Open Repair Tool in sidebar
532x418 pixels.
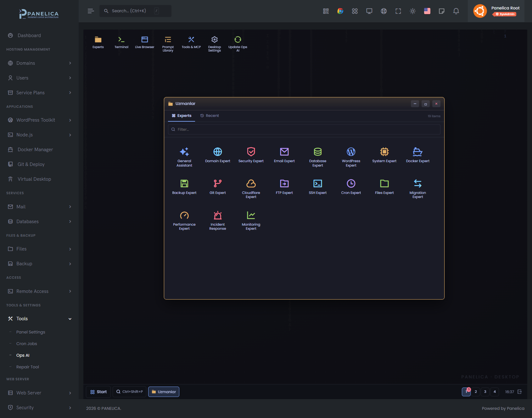click(28, 367)
